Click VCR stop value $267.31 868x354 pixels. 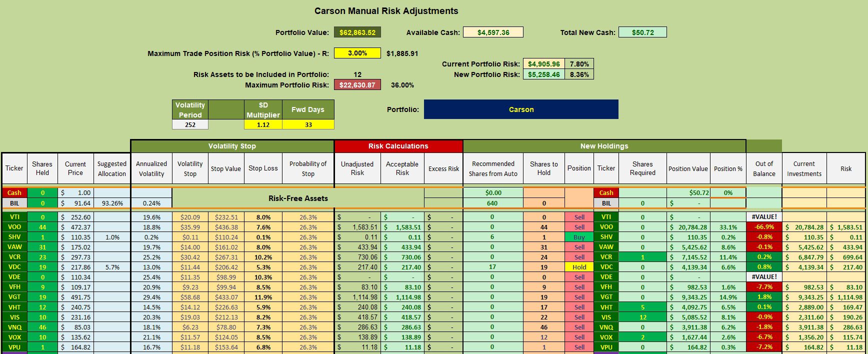[226, 257]
